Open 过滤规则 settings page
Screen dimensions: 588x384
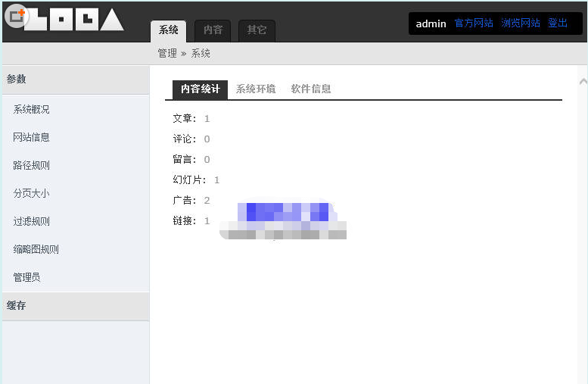pos(31,222)
